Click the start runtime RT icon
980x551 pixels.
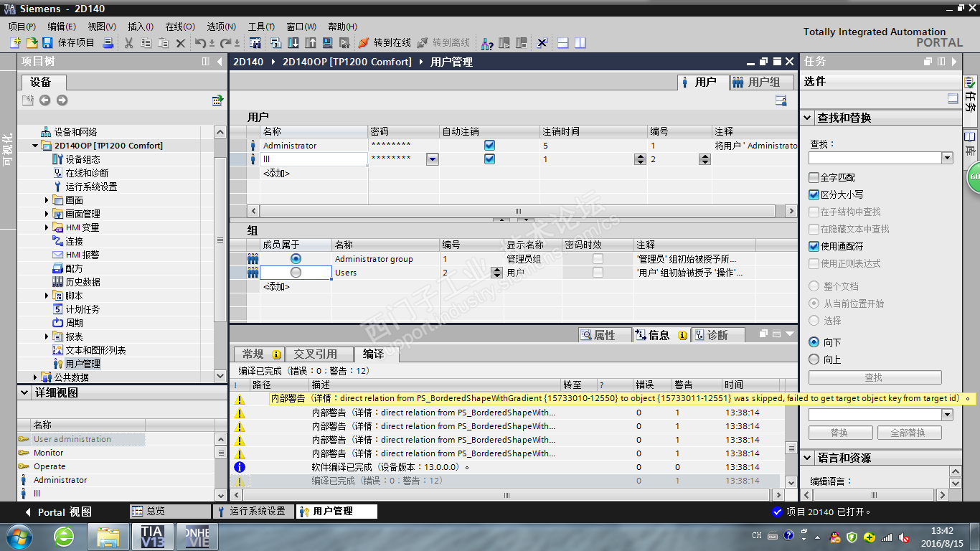click(344, 43)
